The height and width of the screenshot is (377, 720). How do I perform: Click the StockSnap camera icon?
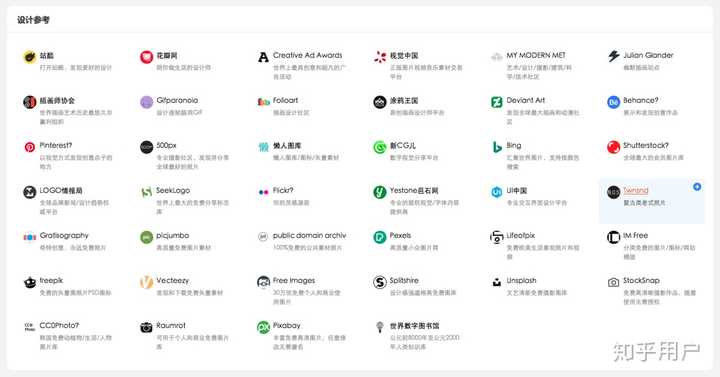coord(613,282)
